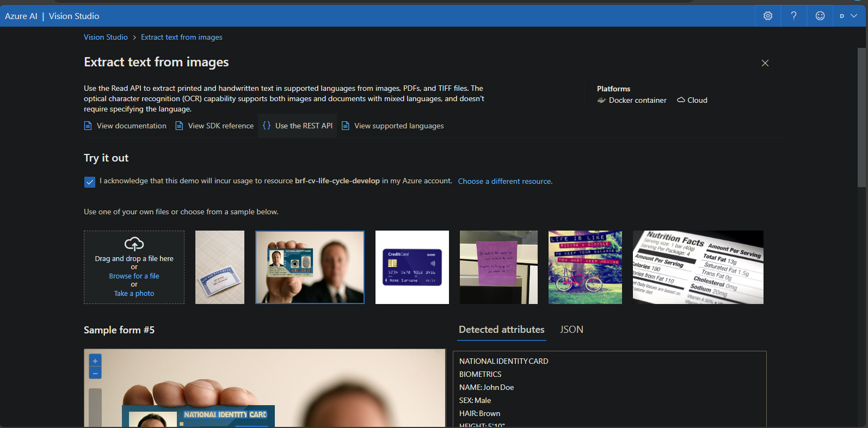The image size is (868, 428).
Task: Click the NAME: John Doe result line
Action: (487, 387)
